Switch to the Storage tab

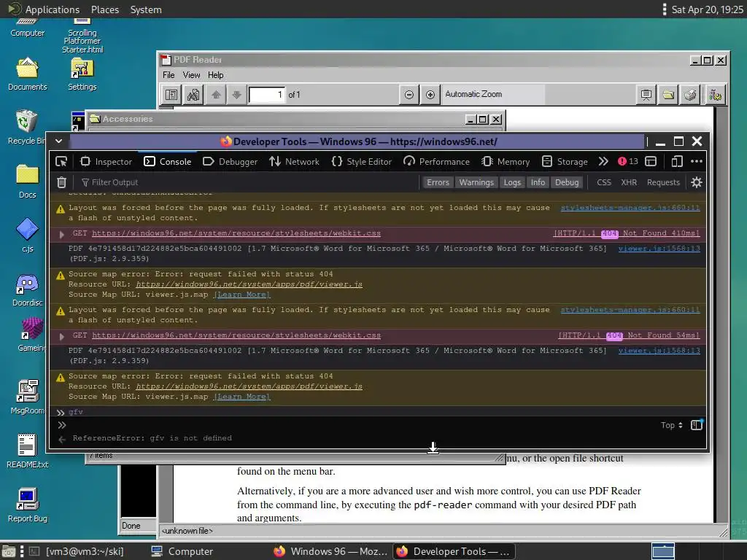coord(565,161)
